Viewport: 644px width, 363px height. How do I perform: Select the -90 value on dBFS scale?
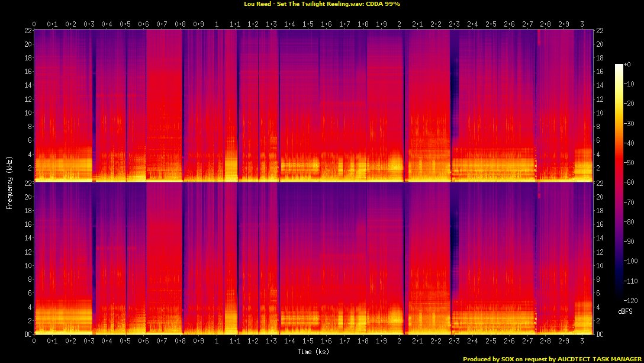pyautogui.click(x=629, y=242)
